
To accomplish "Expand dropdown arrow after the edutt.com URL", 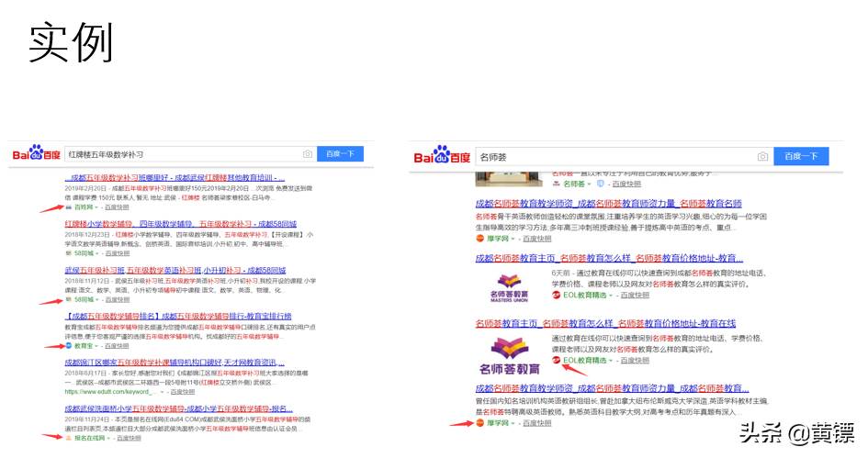I will coord(163,392).
